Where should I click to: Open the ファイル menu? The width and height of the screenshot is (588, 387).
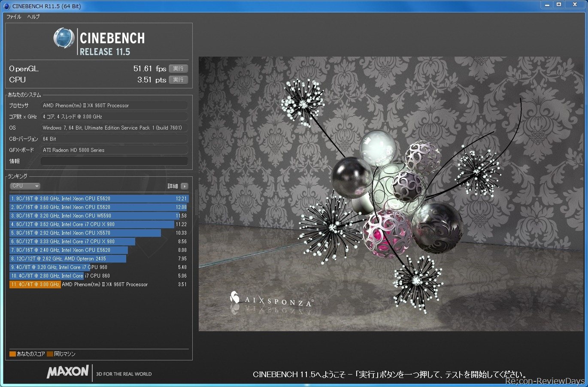14,17
